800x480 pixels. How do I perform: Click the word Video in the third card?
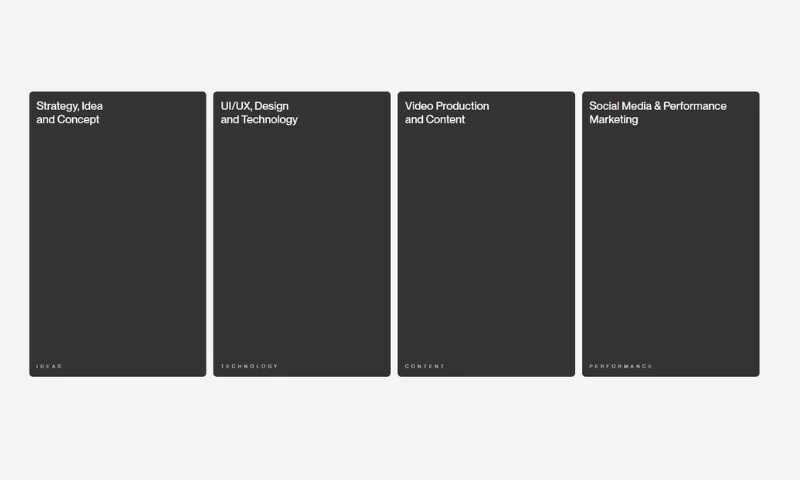point(419,106)
